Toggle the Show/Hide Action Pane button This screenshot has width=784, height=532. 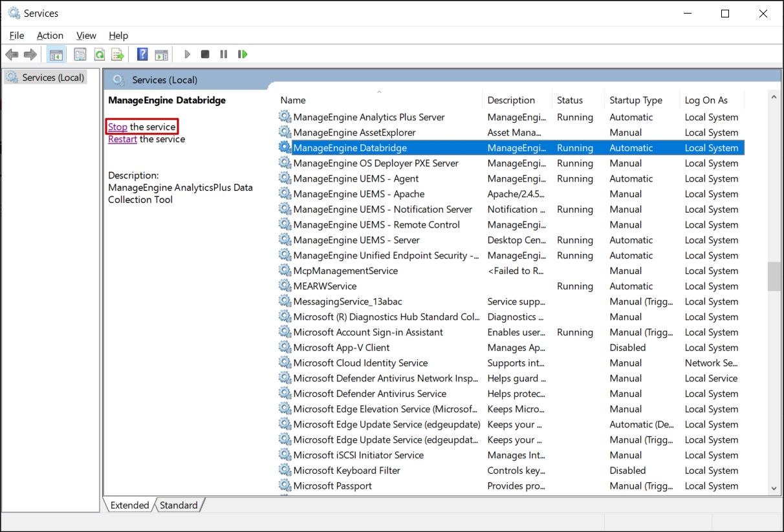pyautogui.click(x=161, y=54)
